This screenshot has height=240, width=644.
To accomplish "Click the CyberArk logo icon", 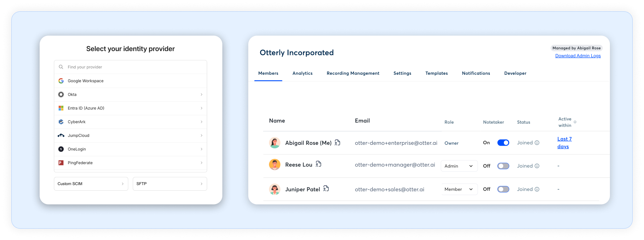I will coord(61,122).
